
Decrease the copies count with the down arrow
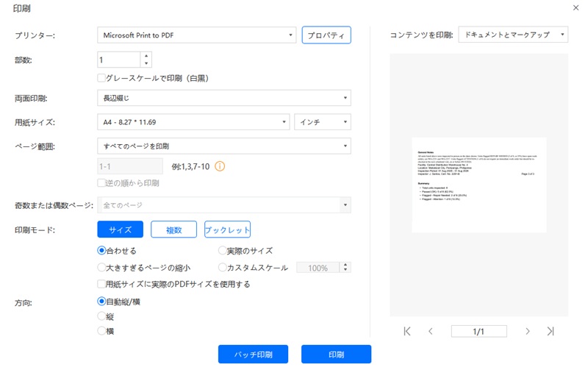146,63
